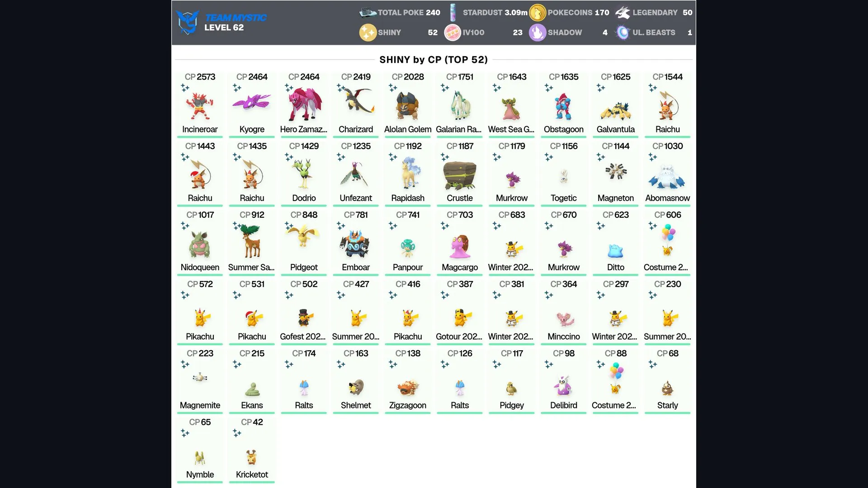Image resolution: width=868 pixels, height=488 pixels.
Task: Select the West Sea Gastrodon sprite
Action: 511,108
